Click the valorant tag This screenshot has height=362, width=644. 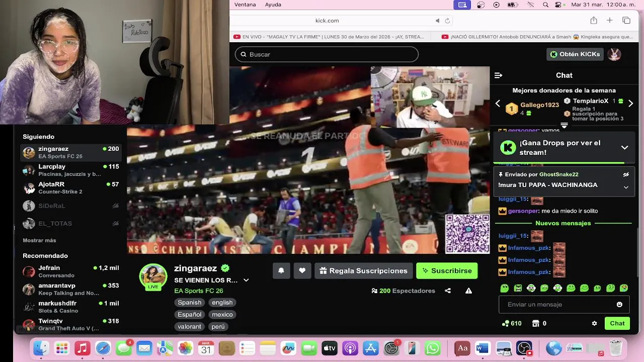[x=190, y=326]
